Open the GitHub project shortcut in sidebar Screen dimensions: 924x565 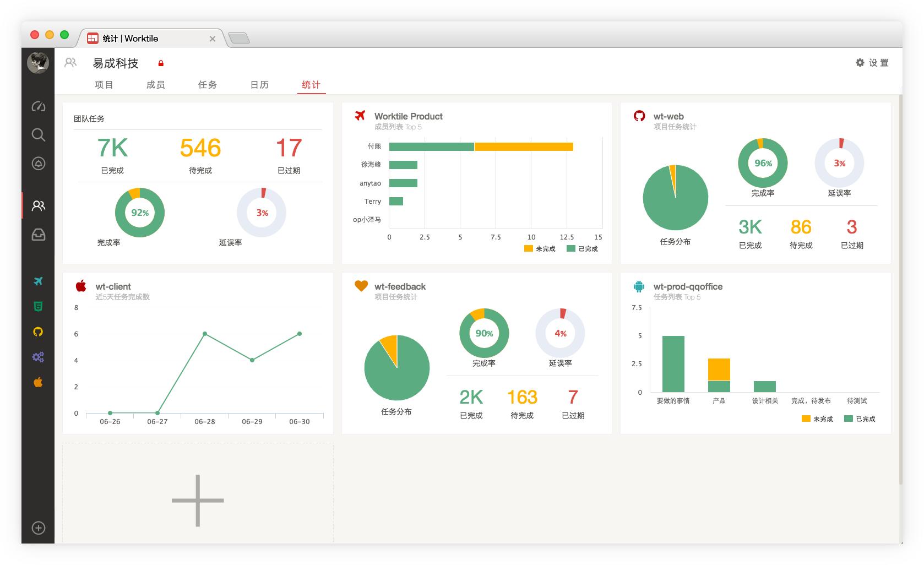38,332
